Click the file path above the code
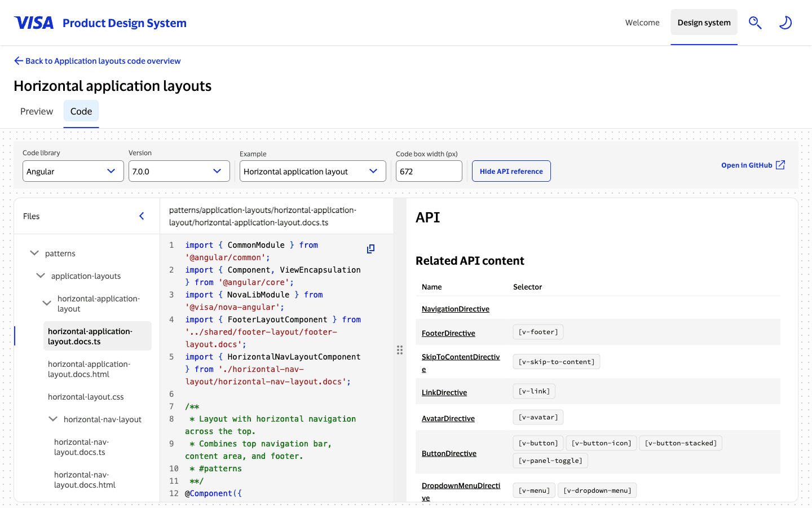The image size is (812, 508). (x=263, y=216)
